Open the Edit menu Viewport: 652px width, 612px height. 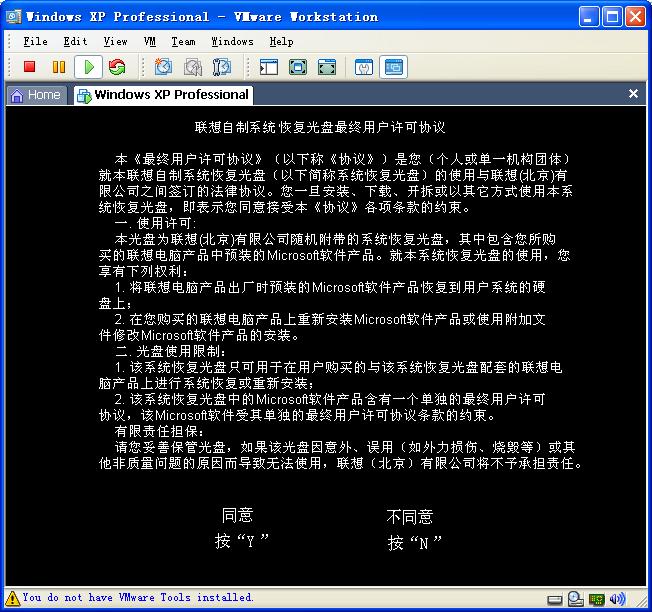(x=75, y=42)
